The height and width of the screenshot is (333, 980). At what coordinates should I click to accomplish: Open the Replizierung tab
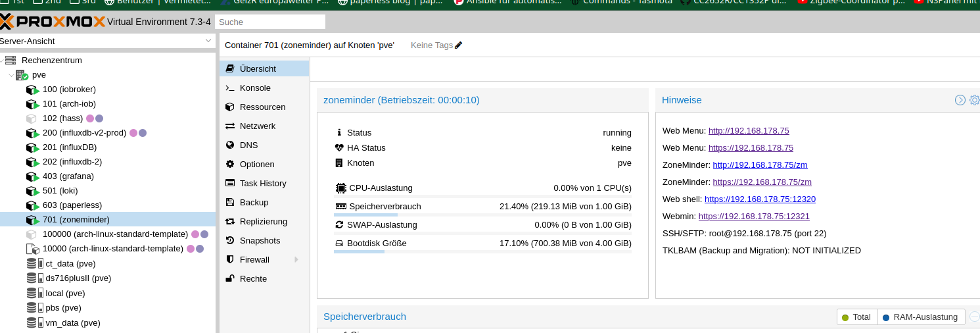264,221
